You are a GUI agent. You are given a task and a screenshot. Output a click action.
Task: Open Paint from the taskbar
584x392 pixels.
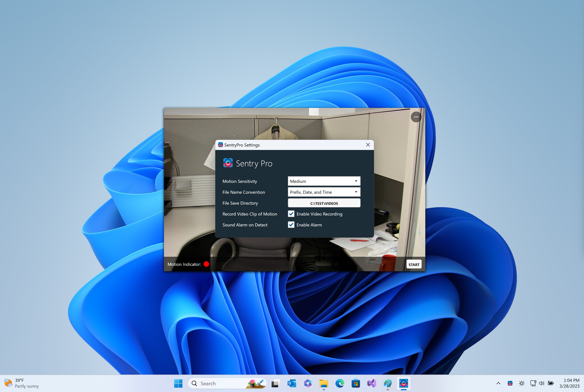click(388, 383)
